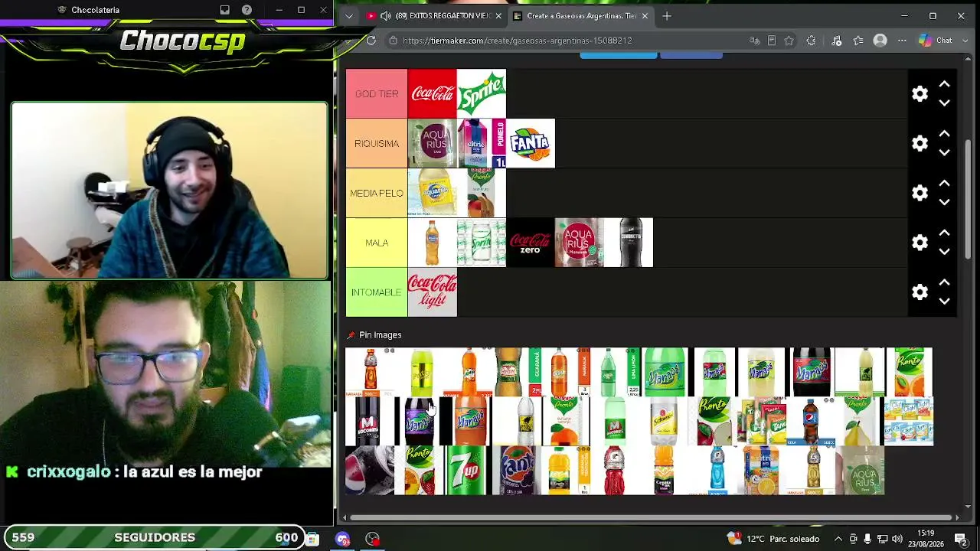Image resolution: width=980 pixels, height=551 pixels.
Task: Switch to the Create a Gaseosas Argentinas tab
Action: click(x=581, y=16)
